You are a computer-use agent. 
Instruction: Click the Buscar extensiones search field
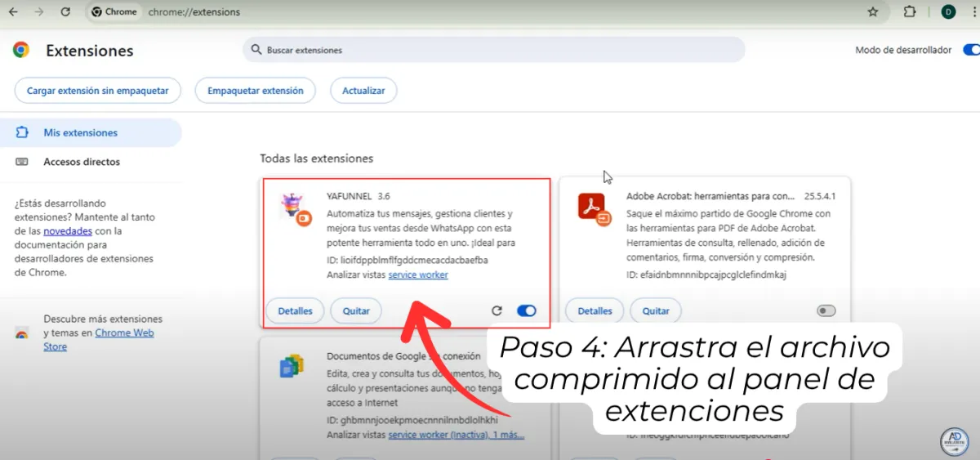[494, 50]
